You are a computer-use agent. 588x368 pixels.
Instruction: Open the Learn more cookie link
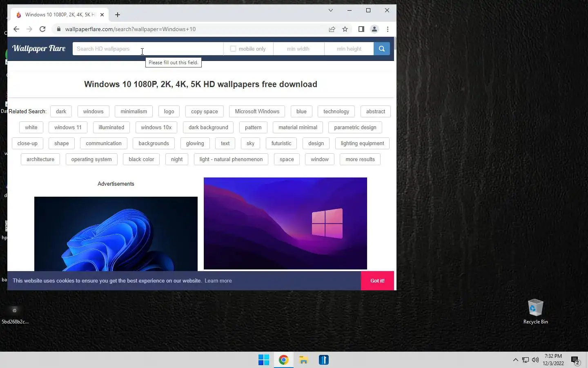click(218, 280)
